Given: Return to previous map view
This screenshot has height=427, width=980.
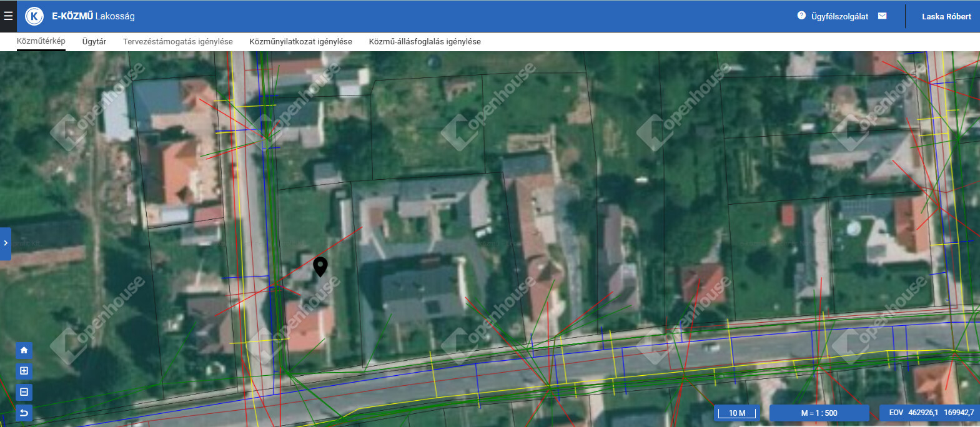Looking at the screenshot, I should pyautogui.click(x=24, y=413).
